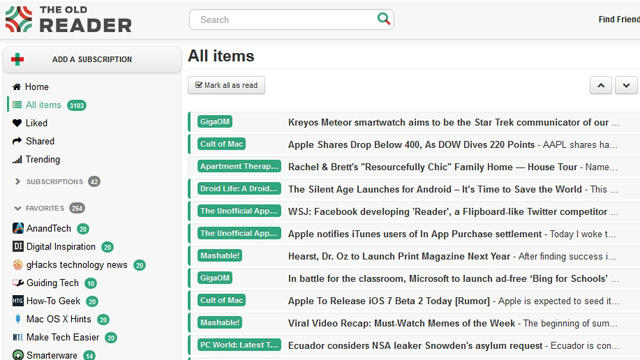
Task: Click the AnandTech feed favicon
Action: click(18, 228)
